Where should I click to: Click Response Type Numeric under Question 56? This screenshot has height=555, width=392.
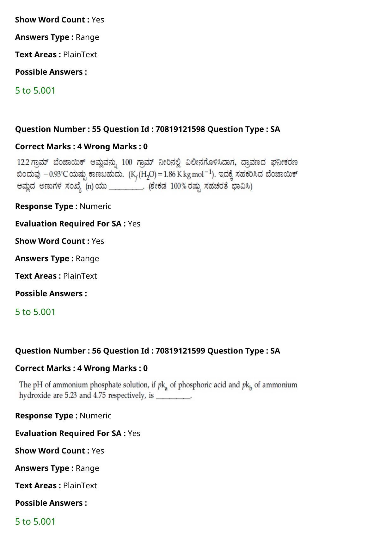pos(63,416)
